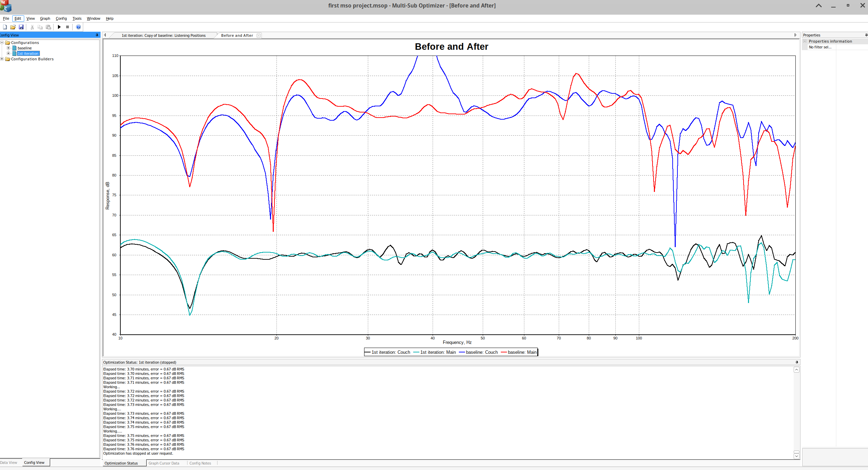Viewport: 868px width, 470px height.
Task: Click the '1st iteration: Main' legend entry
Action: coord(435,352)
